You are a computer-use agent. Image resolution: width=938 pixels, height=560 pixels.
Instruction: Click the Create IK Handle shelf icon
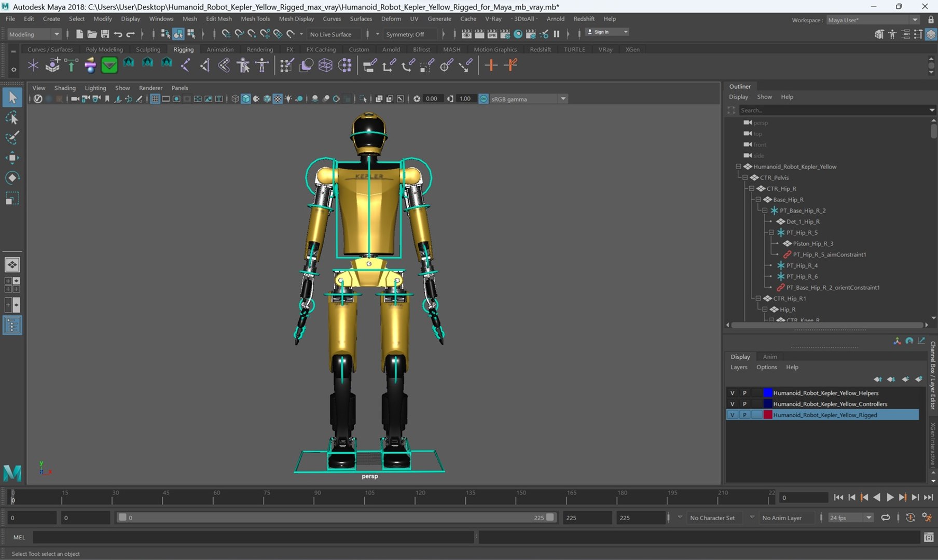pyautogui.click(x=204, y=65)
